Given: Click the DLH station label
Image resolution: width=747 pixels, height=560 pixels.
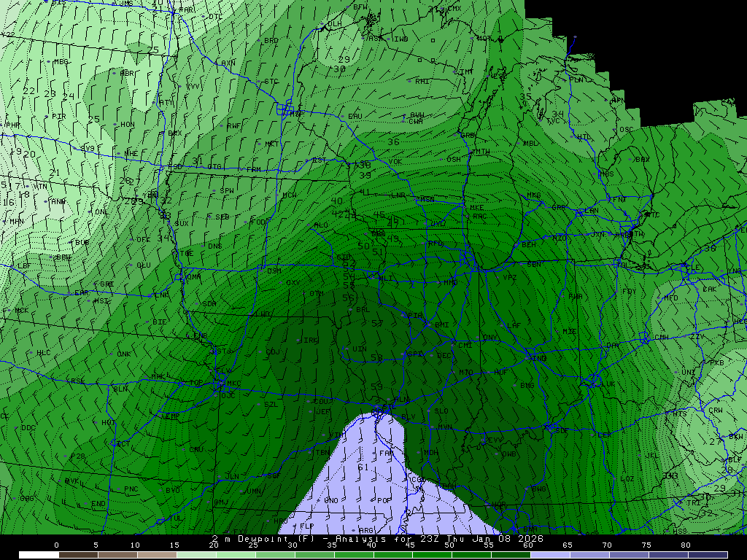Looking at the screenshot, I should click(x=334, y=23).
